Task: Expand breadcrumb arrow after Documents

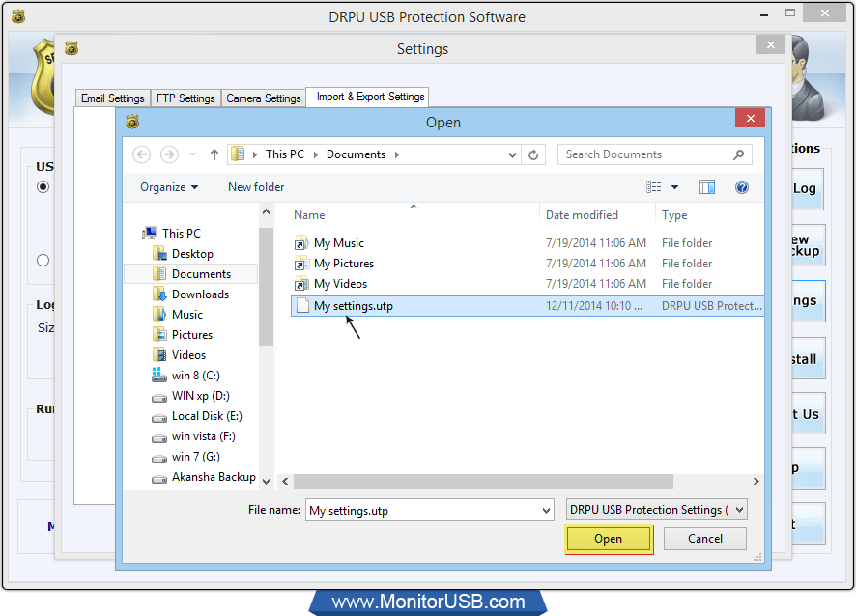Action: (397, 154)
